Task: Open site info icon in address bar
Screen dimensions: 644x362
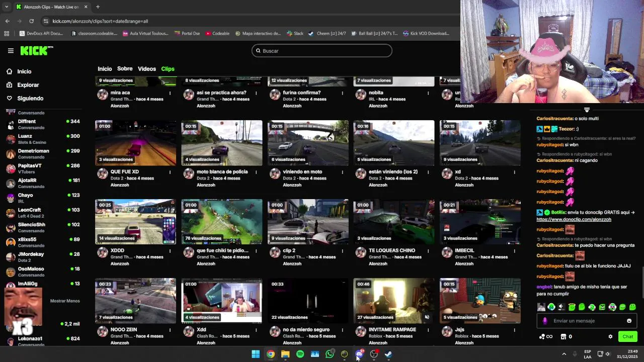Action: (46, 21)
